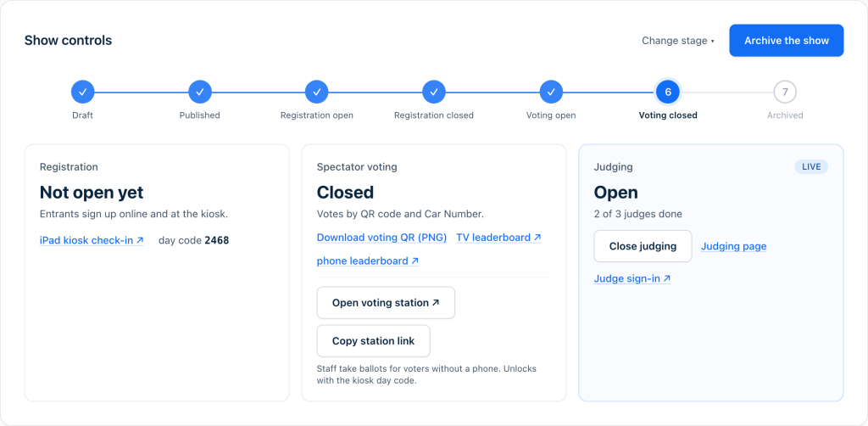Click the Published stage checkmark circle
Screen dimensions: 868x426
[200, 92]
